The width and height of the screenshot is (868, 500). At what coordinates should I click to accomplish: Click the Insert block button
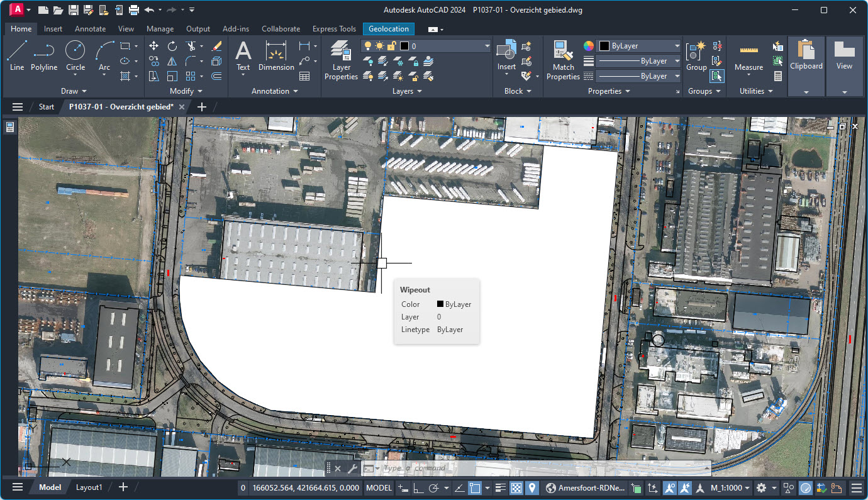(x=506, y=53)
